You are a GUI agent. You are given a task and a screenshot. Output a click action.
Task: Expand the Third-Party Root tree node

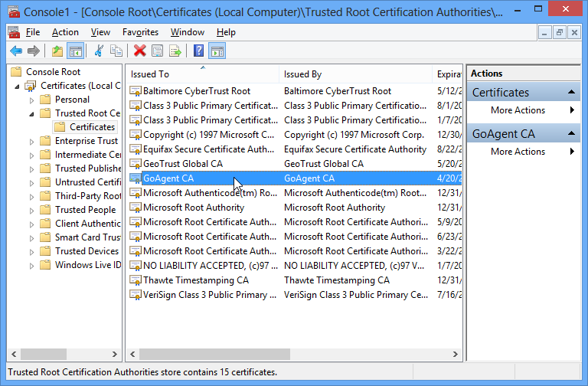click(31, 197)
